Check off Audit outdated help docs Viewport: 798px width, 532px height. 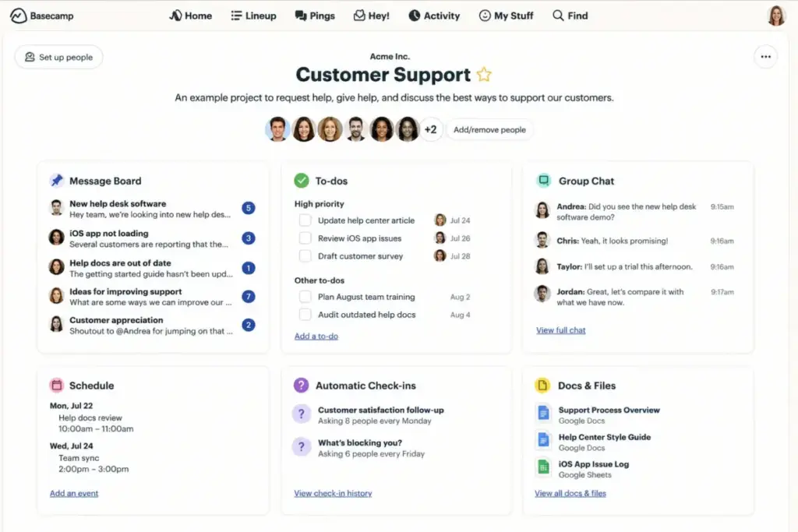click(x=305, y=315)
